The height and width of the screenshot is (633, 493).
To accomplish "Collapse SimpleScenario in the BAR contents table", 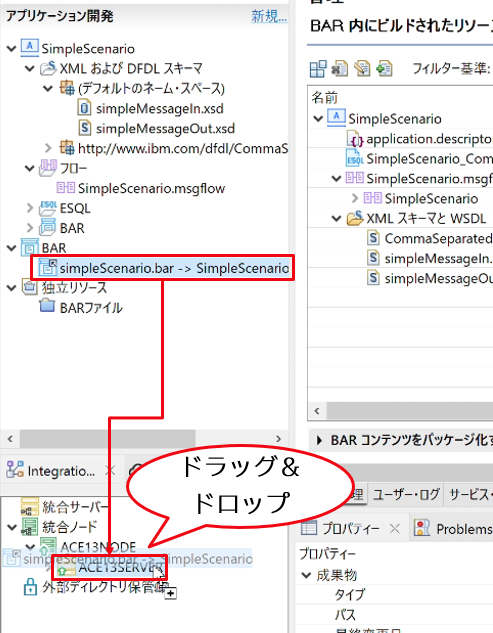I will (319, 119).
